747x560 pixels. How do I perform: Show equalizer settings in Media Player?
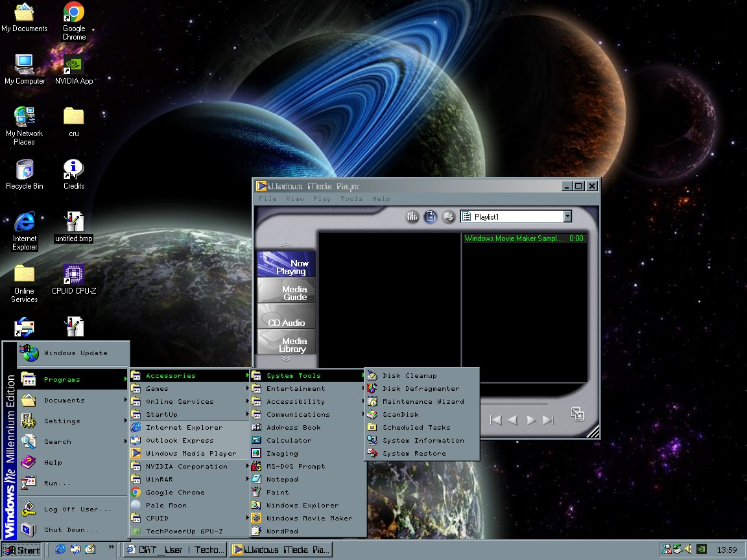pos(412,217)
